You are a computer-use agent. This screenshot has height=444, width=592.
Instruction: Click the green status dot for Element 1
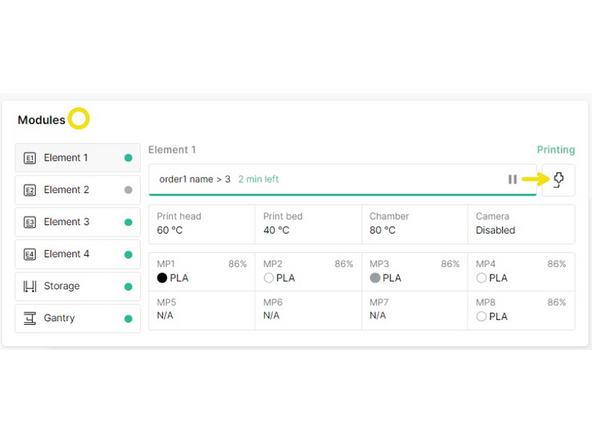(128, 158)
